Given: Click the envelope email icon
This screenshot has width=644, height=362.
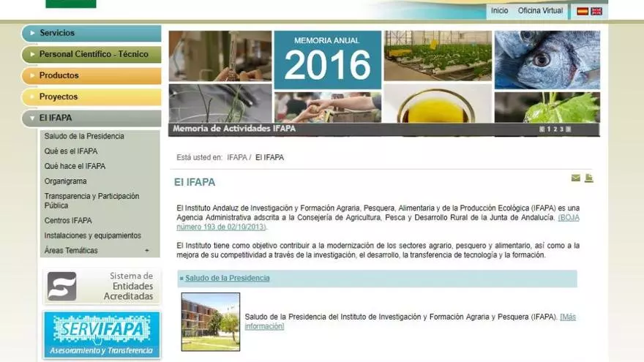Looking at the screenshot, I should pos(576,178).
